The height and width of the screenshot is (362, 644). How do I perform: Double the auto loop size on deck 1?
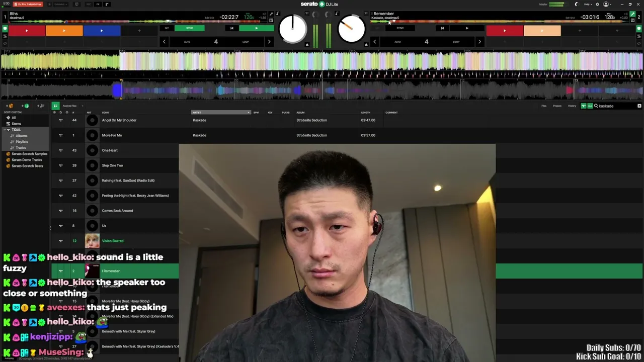pos(269,42)
